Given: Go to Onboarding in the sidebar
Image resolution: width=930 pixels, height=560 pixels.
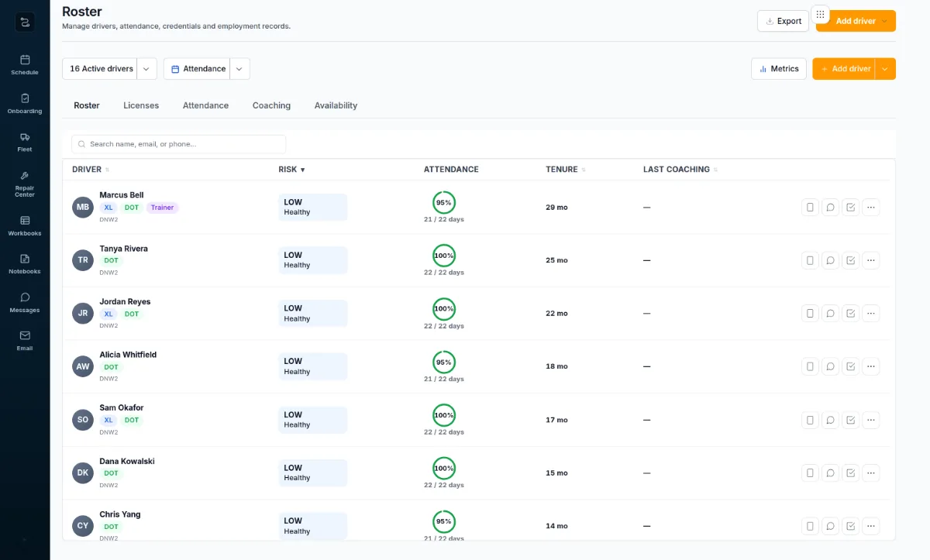Looking at the screenshot, I should (25, 104).
